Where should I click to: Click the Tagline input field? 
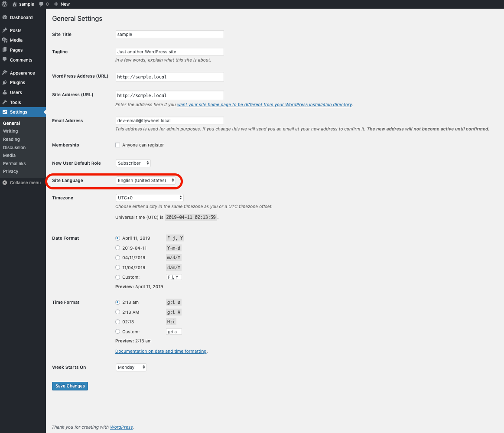click(170, 52)
